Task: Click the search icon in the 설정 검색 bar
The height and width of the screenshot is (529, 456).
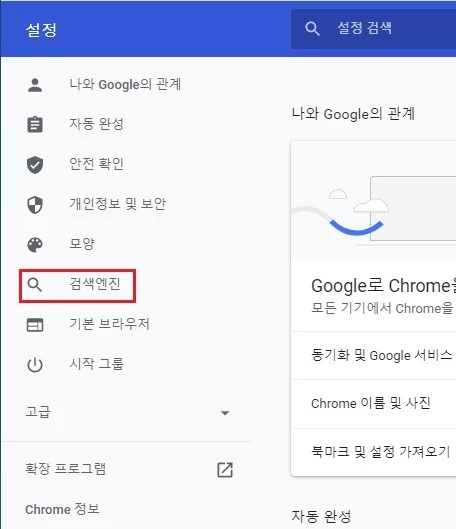Action: coord(312,29)
